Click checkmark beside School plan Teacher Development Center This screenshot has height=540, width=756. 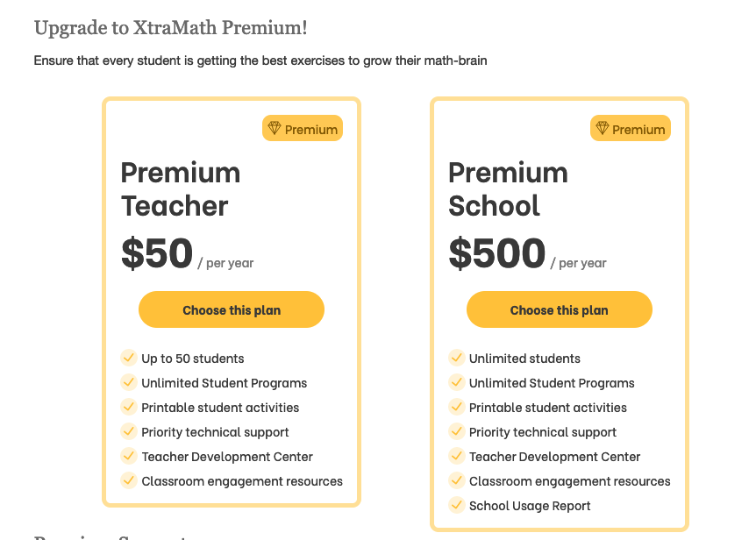(457, 456)
